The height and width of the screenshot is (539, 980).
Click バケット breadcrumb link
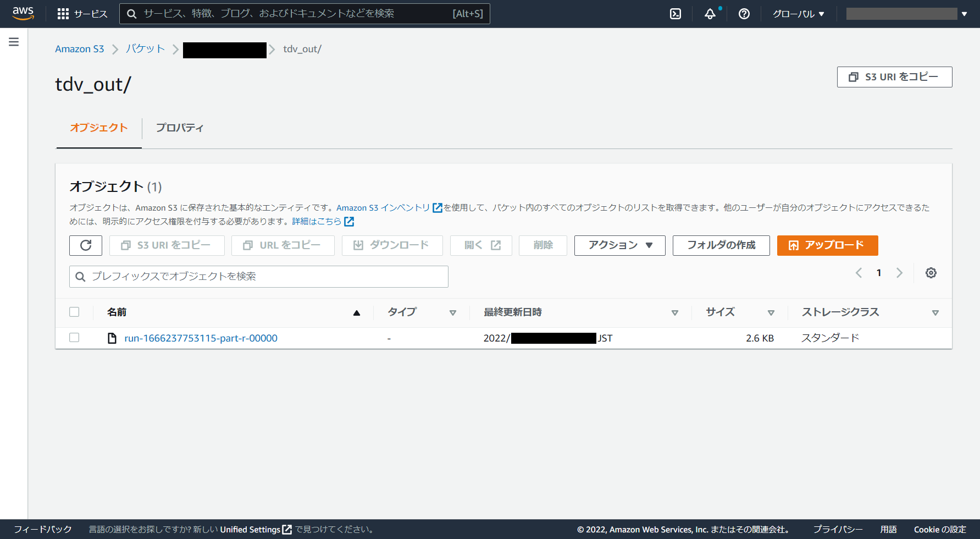(145, 49)
